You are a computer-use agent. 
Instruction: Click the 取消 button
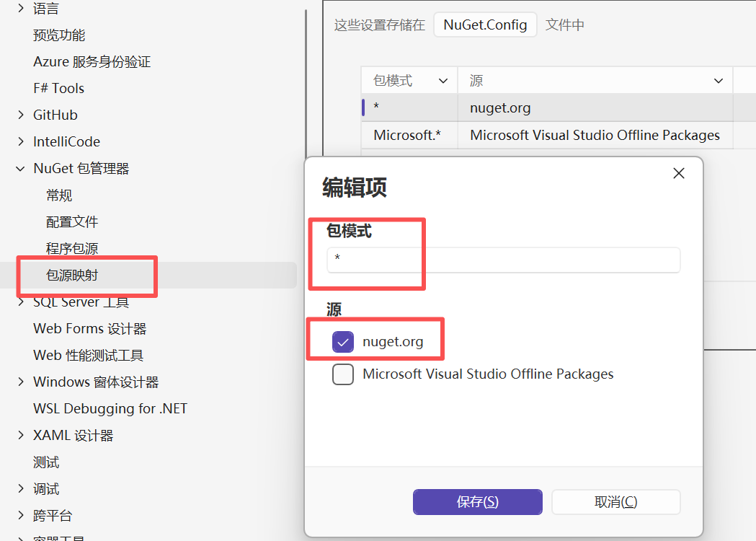615,502
